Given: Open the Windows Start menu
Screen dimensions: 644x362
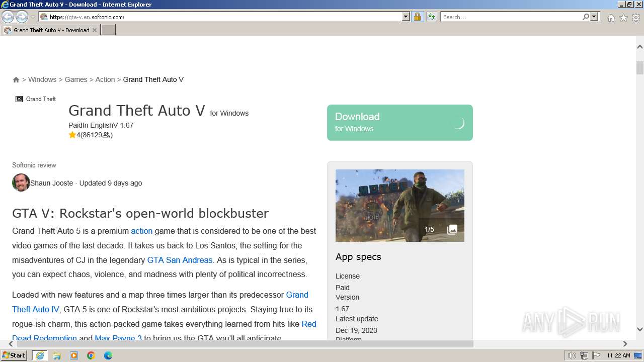Looking at the screenshot, I should tap(14, 355).
